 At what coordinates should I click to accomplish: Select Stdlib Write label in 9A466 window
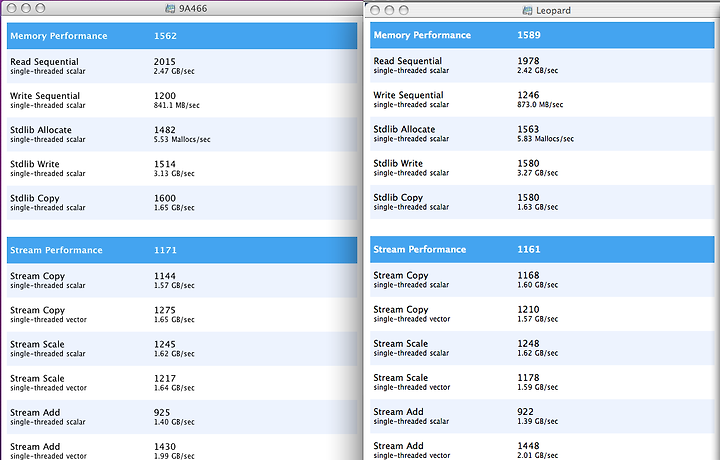point(35,164)
